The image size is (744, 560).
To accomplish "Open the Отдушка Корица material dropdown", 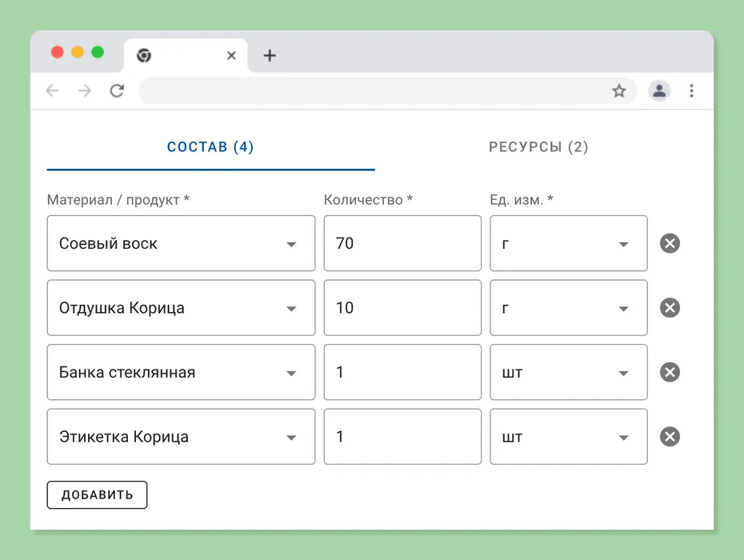I will pos(181,307).
